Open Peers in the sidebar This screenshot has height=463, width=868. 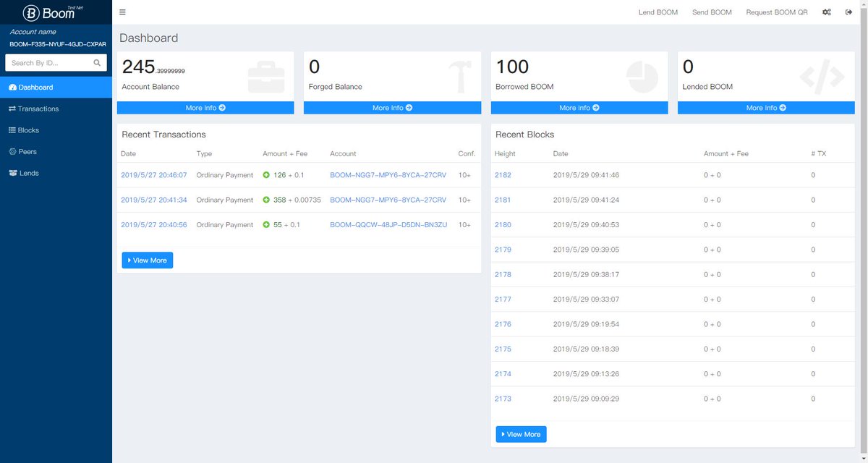(56, 152)
